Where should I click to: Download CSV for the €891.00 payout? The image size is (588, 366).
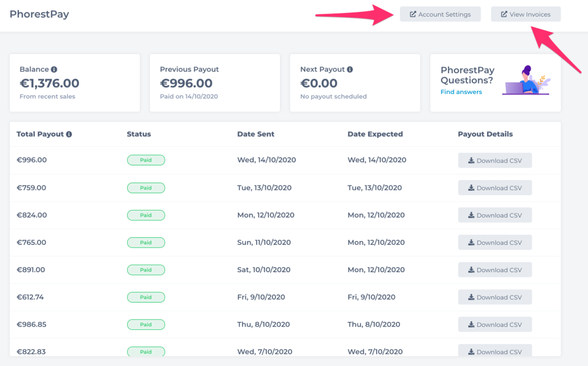pos(495,269)
